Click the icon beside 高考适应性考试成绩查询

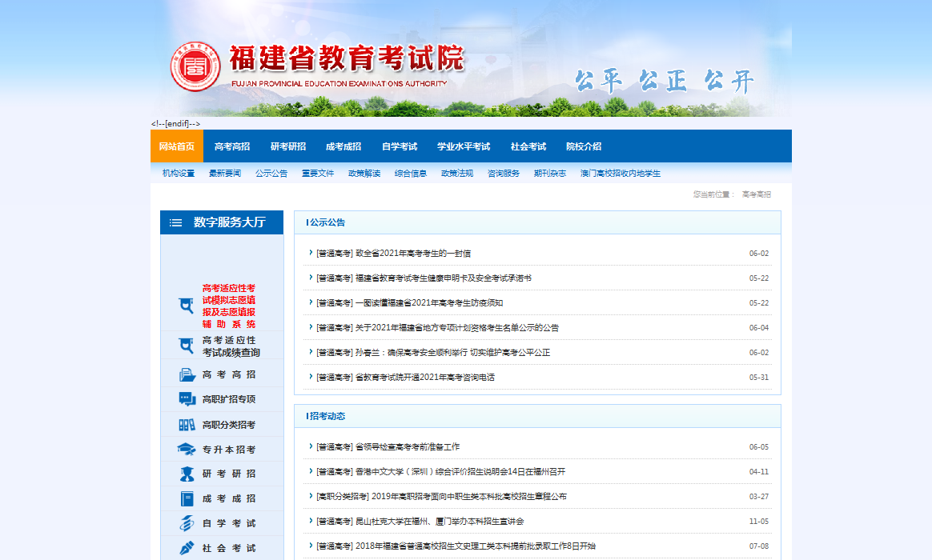(x=187, y=346)
